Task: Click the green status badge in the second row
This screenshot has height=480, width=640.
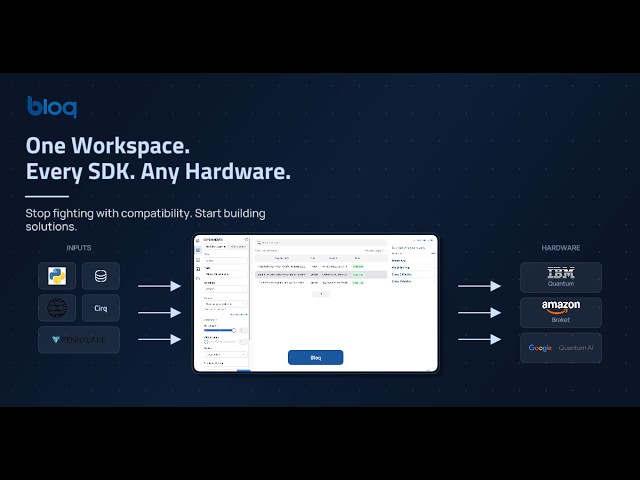Action: click(x=358, y=275)
